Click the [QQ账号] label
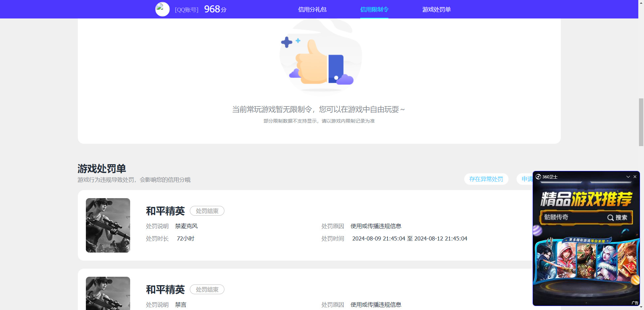 pos(186,10)
